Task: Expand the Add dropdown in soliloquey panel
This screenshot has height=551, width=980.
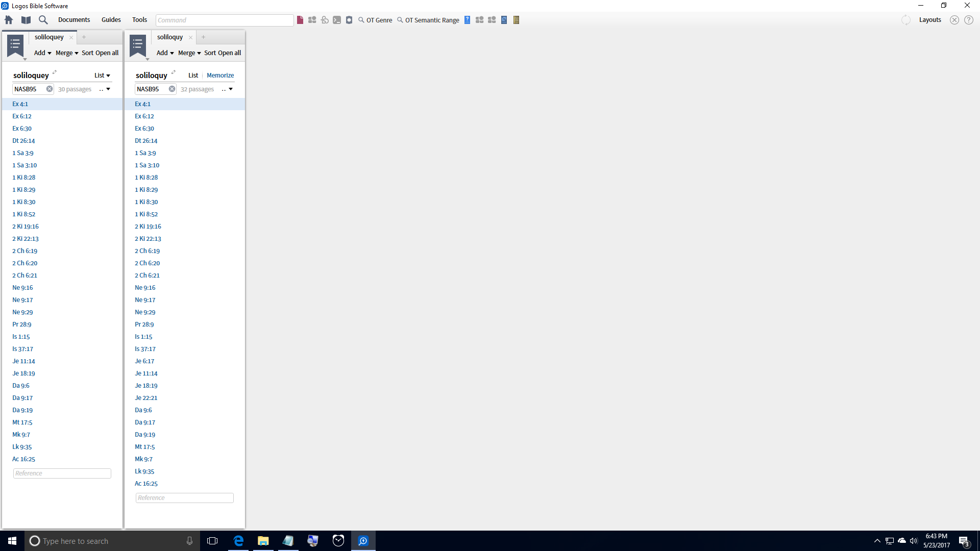Action: pyautogui.click(x=43, y=53)
